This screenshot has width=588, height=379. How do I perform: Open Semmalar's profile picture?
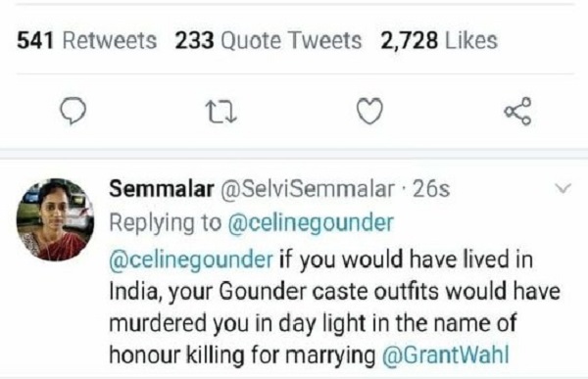(x=55, y=219)
